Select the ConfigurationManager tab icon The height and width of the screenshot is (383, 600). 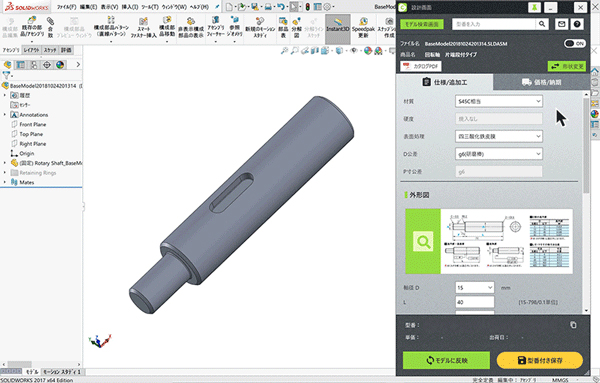point(34,65)
